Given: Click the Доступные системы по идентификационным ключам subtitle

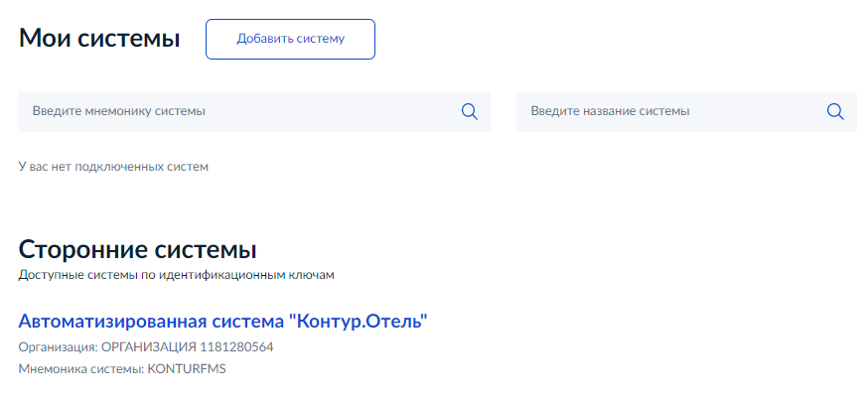Looking at the screenshot, I should point(176,275).
